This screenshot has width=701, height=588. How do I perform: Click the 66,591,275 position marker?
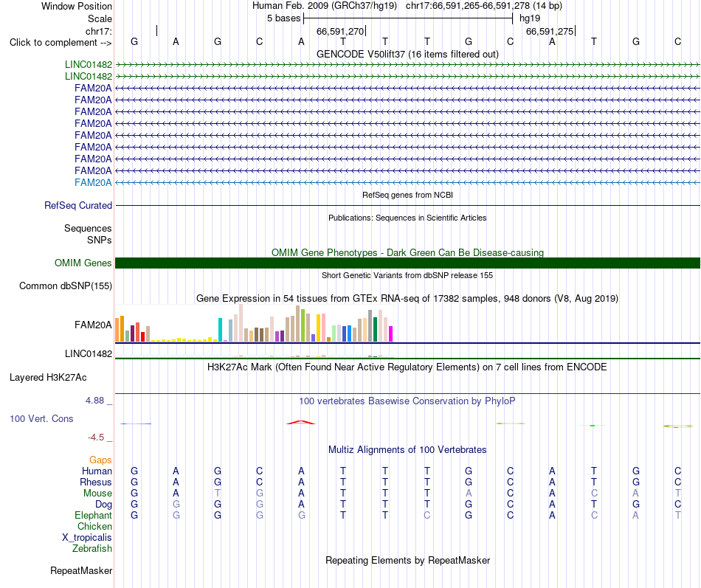tap(550, 31)
